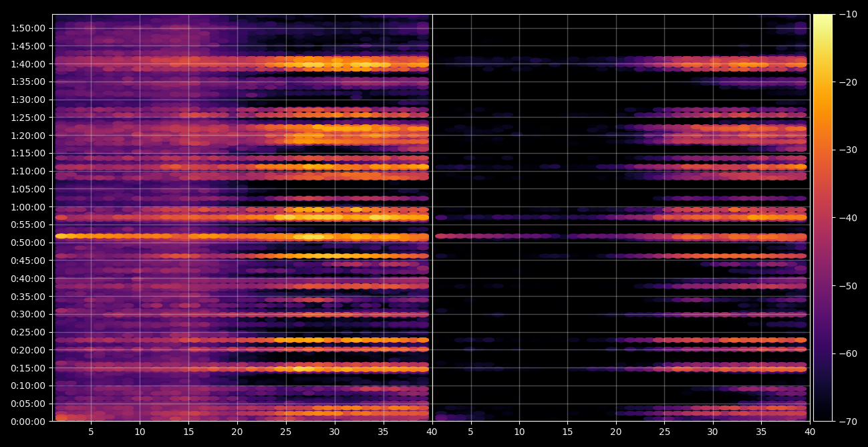
Task: Click the 0:55:00 y-axis tick label
Action: [27, 225]
